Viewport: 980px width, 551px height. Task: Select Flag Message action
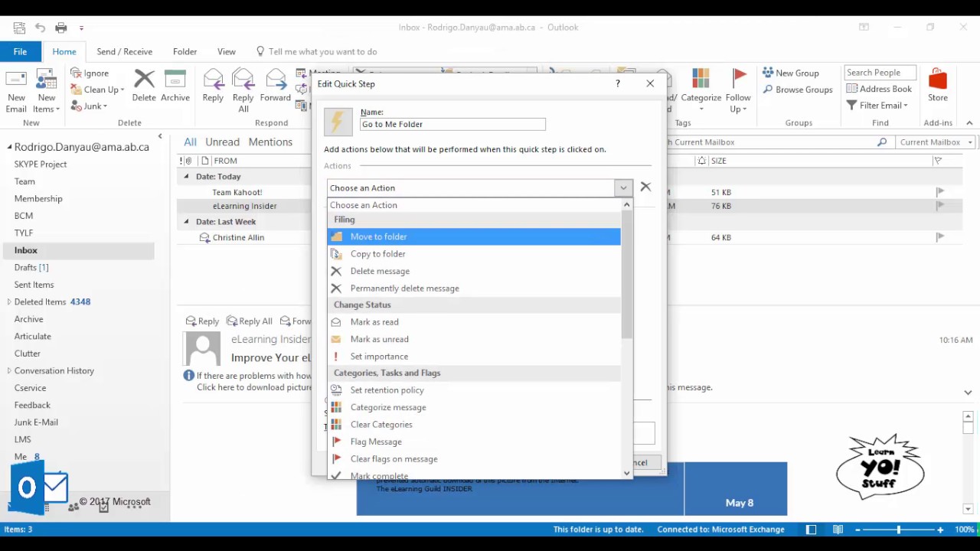[474, 442]
